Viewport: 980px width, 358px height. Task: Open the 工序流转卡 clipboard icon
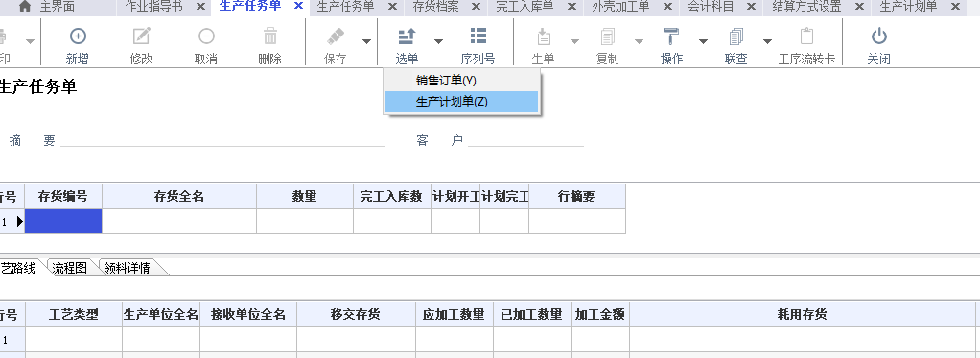click(x=806, y=36)
